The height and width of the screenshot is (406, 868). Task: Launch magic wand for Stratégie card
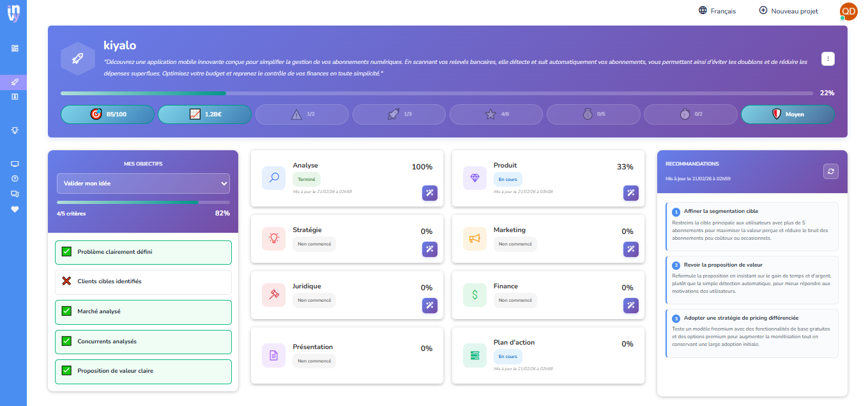pos(429,249)
